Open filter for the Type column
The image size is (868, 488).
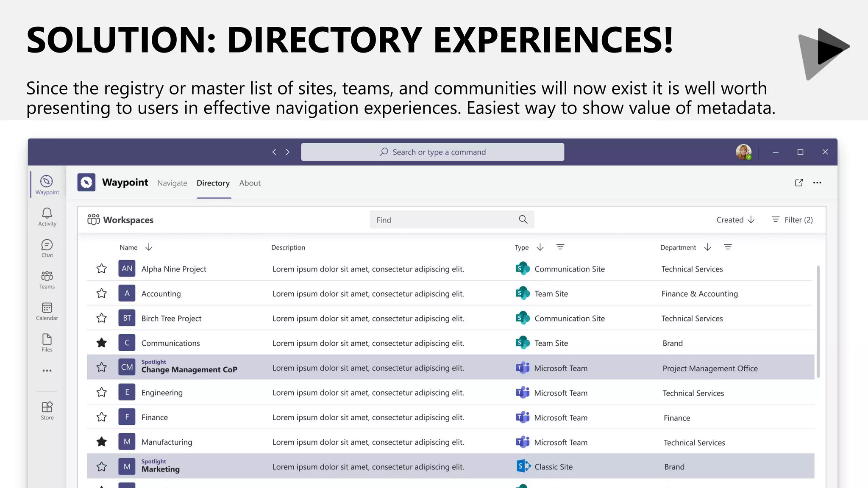[x=560, y=247]
